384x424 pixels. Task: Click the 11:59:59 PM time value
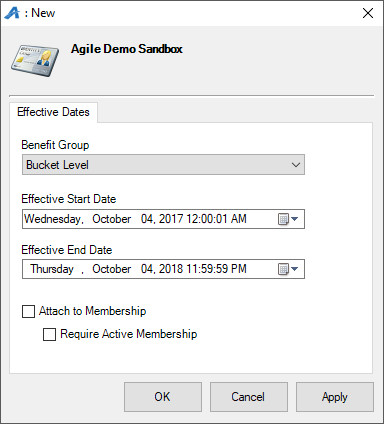point(216,269)
